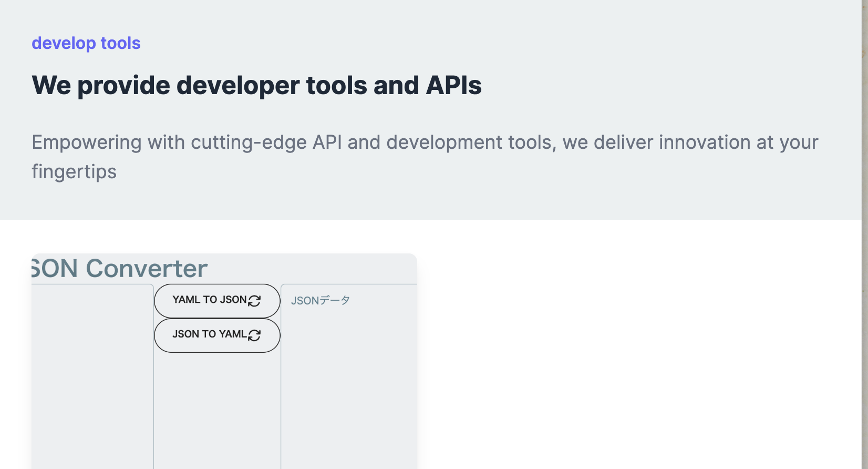The width and height of the screenshot is (868, 469).
Task: Click the JSONデータ placeholder text
Action: 320,301
